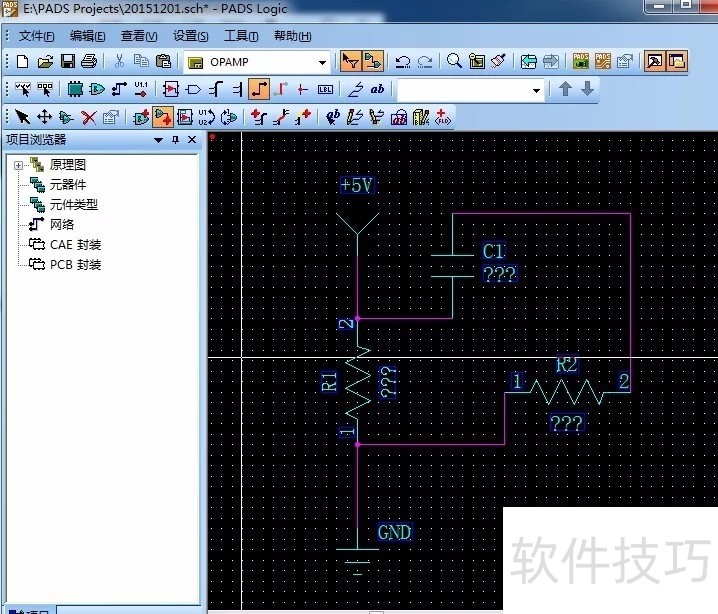This screenshot has width=718, height=614.
Task: Open an existing schematic file
Action: (x=45, y=61)
